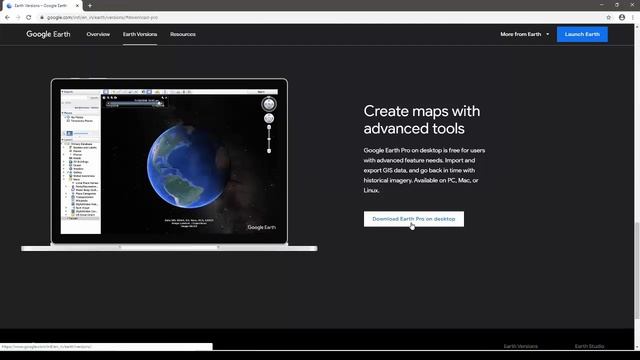Click the Create maps with advanced tools heading
This screenshot has height=360, width=640.
coord(422,120)
